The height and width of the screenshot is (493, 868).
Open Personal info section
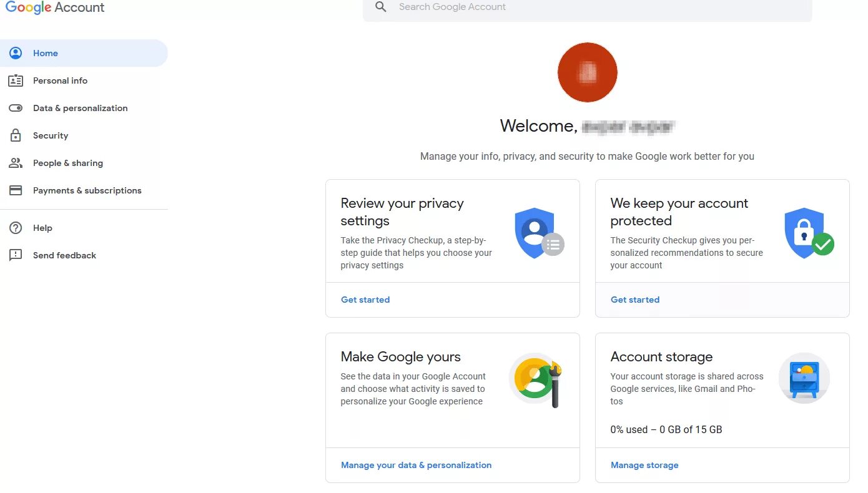84,81
